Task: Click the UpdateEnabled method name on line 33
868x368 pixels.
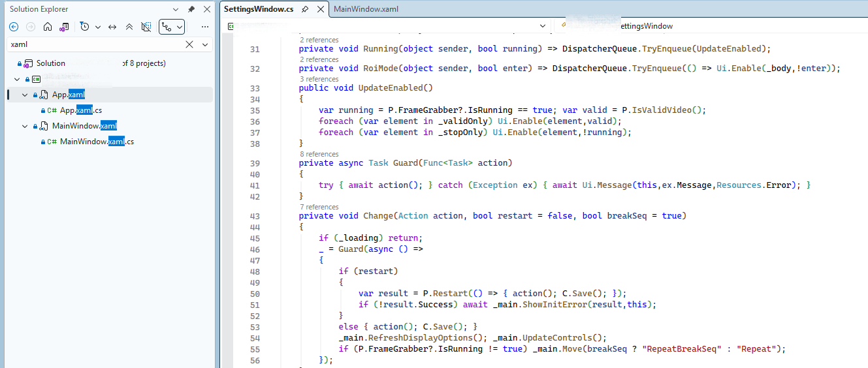Action: coord(391,88)
